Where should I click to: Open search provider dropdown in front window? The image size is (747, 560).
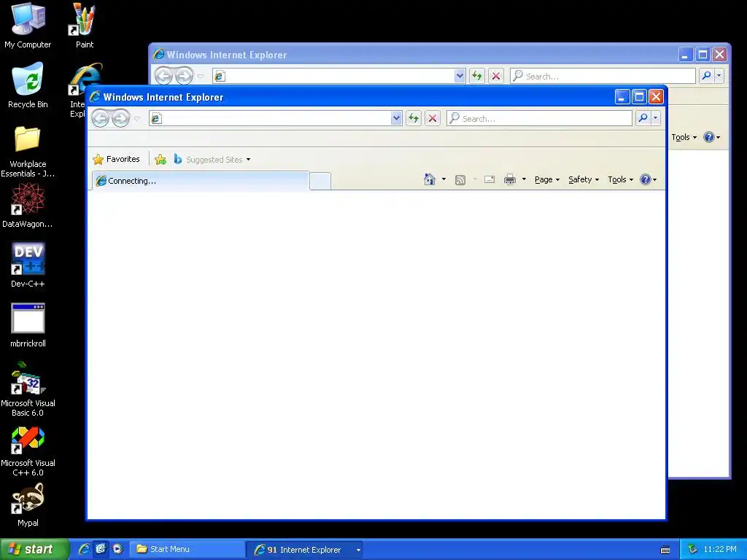[x=656, y=117]
